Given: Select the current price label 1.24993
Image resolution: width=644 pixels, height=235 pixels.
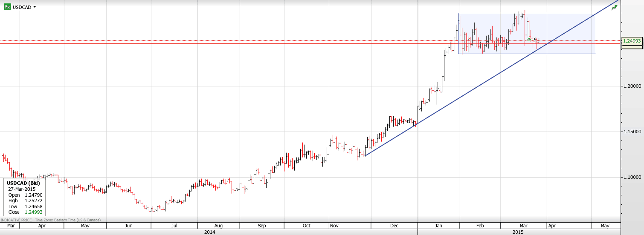Looking at the screenshot, I should pos(632,41).
